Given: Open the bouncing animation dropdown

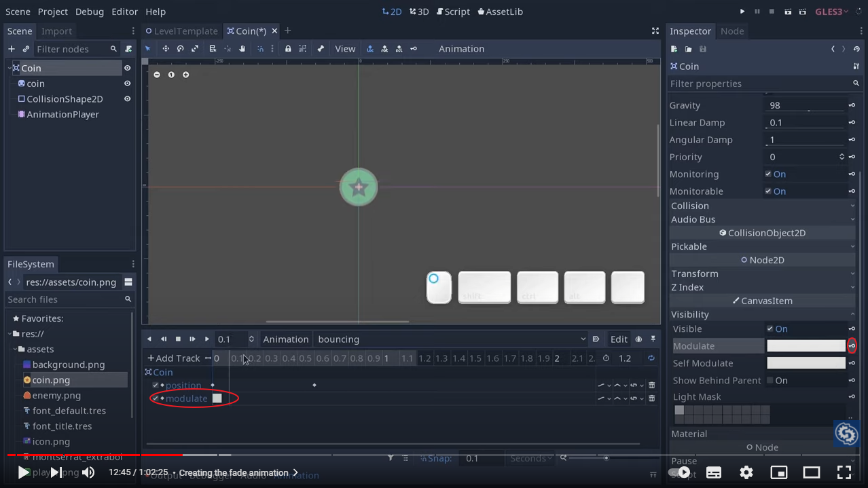Looking at the screenshot, I should click(x=451, y=339).
